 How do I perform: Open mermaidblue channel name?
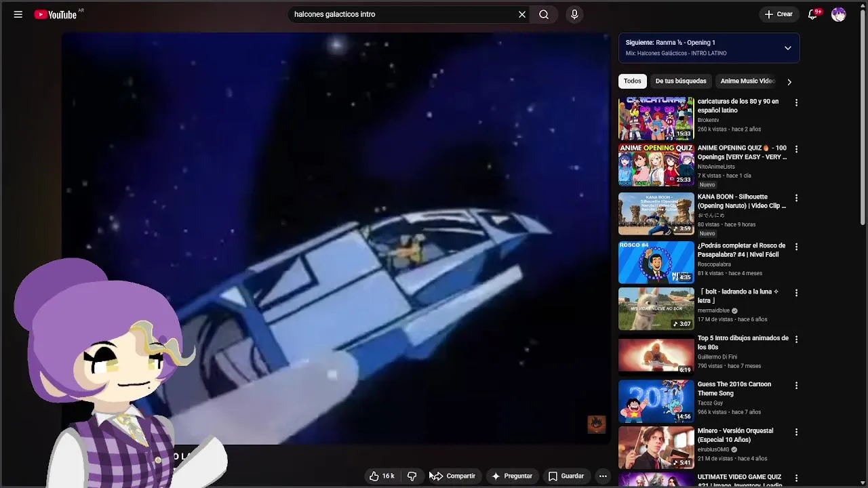(713, 310)
